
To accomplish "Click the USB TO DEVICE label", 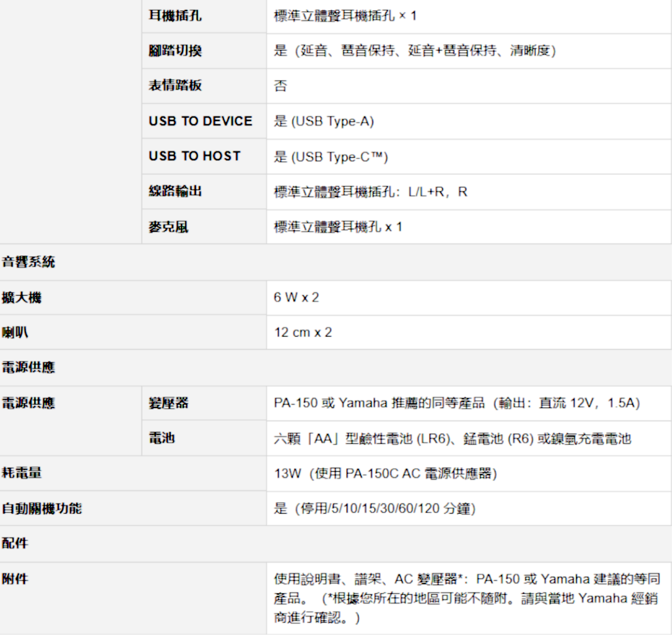I will tap(200, 121).
